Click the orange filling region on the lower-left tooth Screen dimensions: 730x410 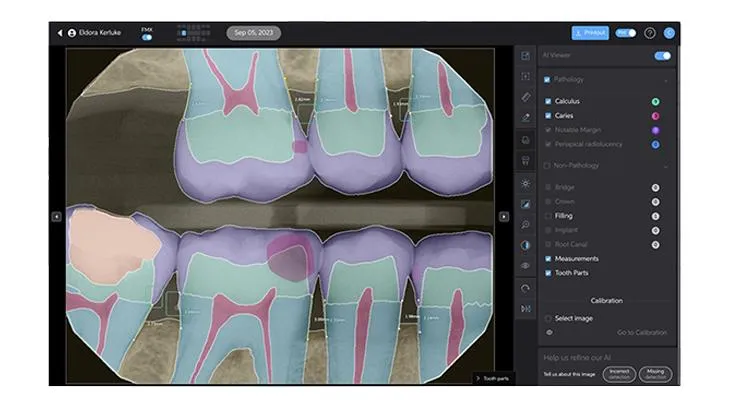pyautogui.click(x=112, y=244)
